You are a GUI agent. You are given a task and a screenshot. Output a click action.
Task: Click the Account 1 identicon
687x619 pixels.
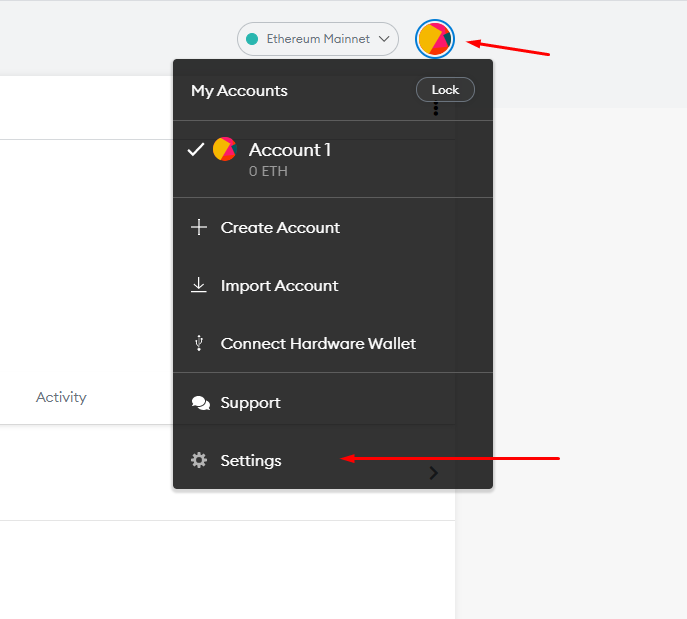pyautogui.click(x=225, y=149)
